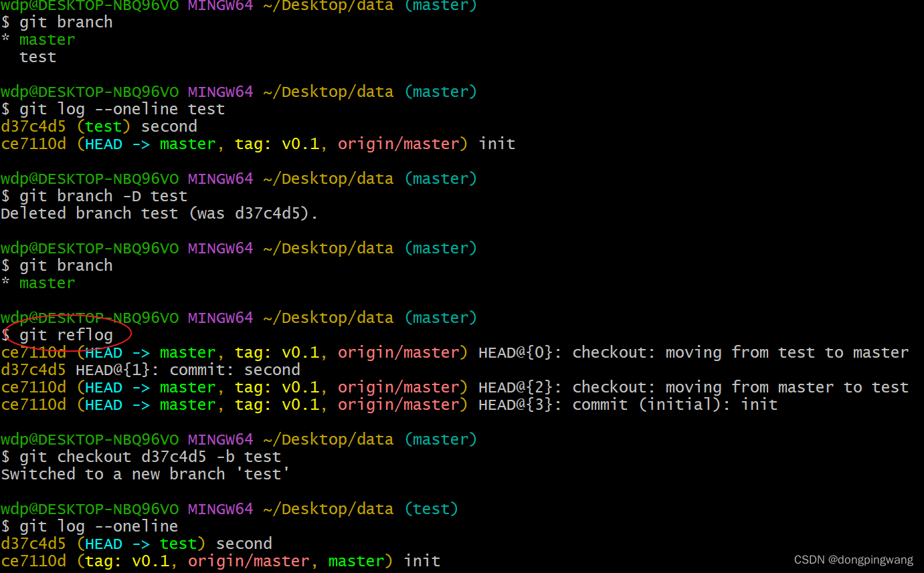Select 'HEAD@{2}: checkout: moving from master to test'
Viewport: 924px width, 573px height.
click(693, 387)
